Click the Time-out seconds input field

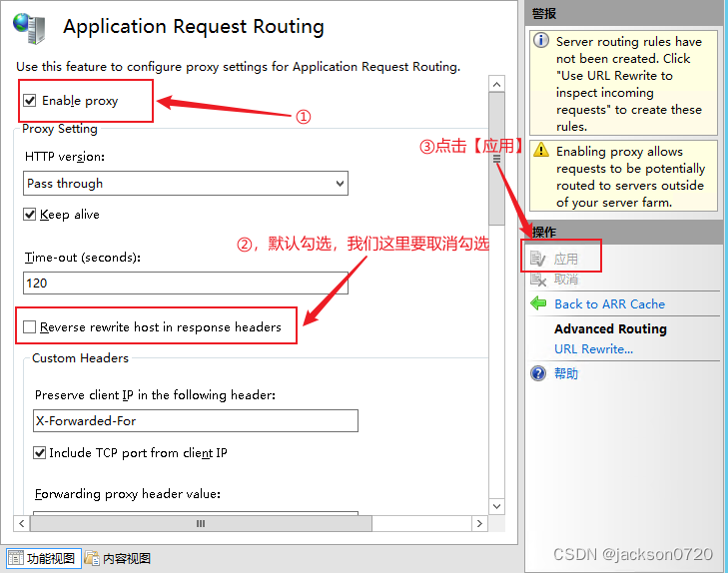(x=186, y=283)
